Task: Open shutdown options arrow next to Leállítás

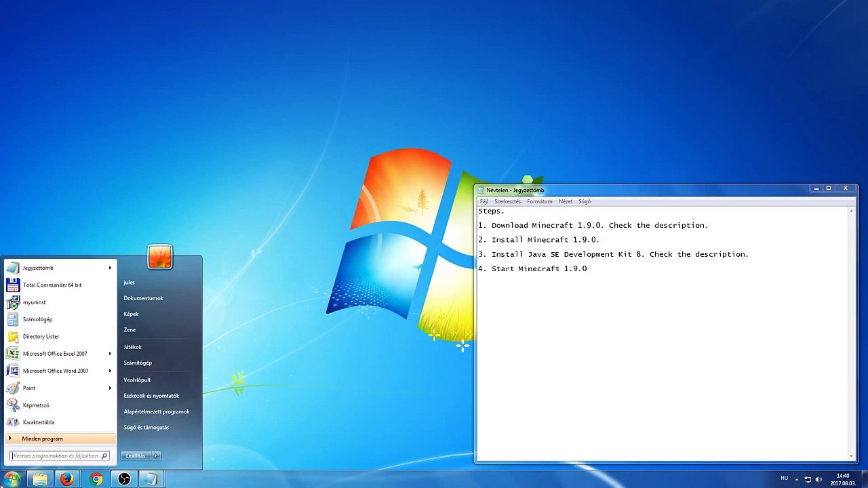Action: click(156, 456)
